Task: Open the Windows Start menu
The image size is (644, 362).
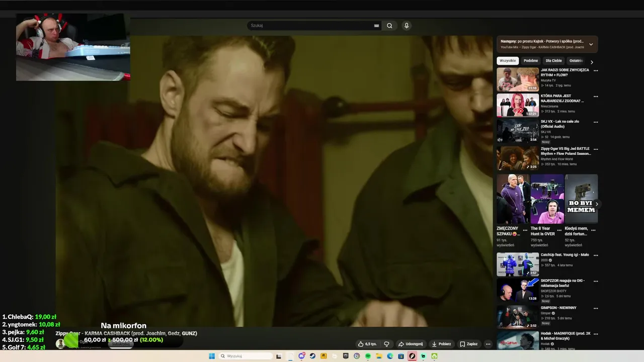Action: [212, 356]
